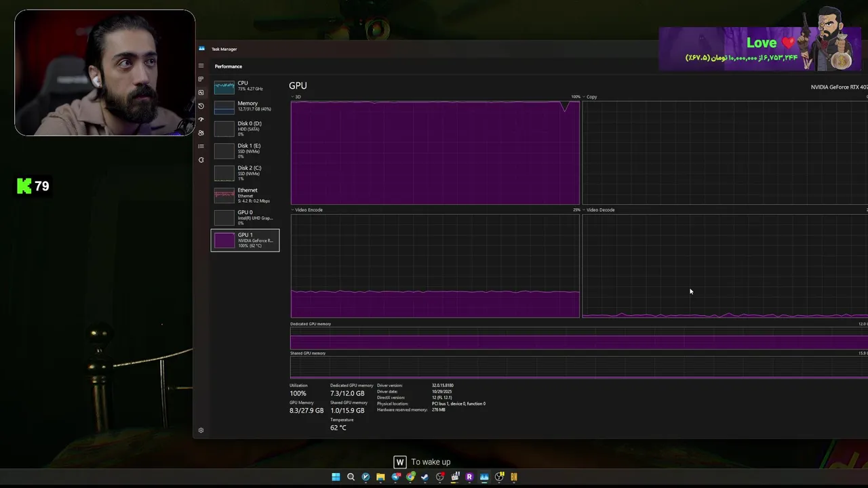Click the Video Encode graph
Viewport: 868px width, 488px height.
(x=435, y=266)
